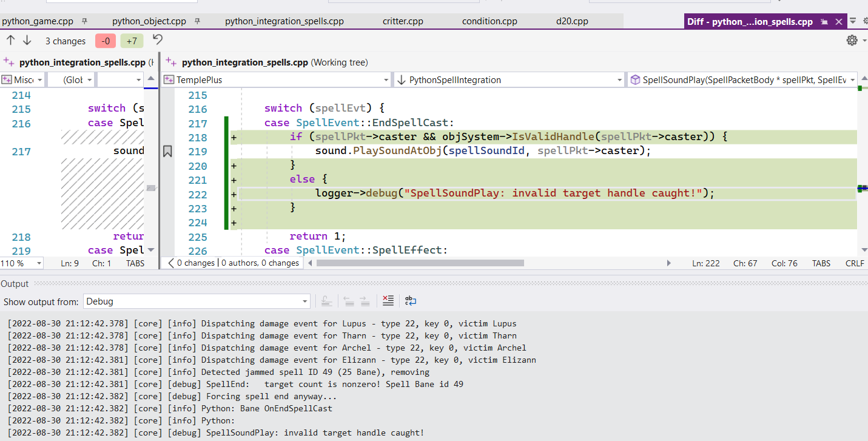The width and height of the screenshot is (868, 441).
Task: Click 'Forcing spell end anyway...' log line
Action: (x=172, y=396)
